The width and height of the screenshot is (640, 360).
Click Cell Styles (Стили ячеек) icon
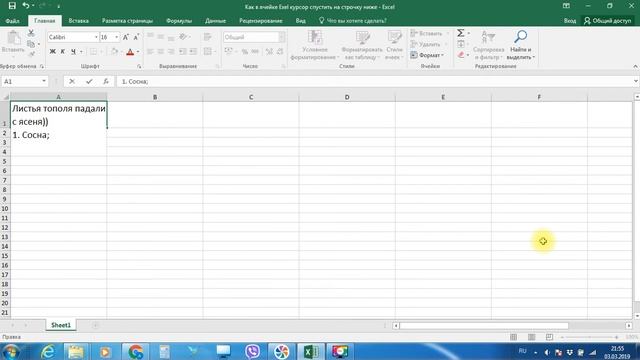pos(394,45)
